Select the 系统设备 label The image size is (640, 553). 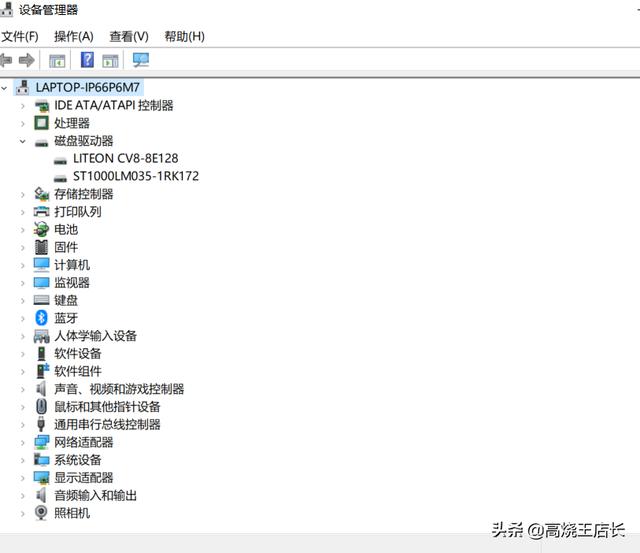coord(78,460)
